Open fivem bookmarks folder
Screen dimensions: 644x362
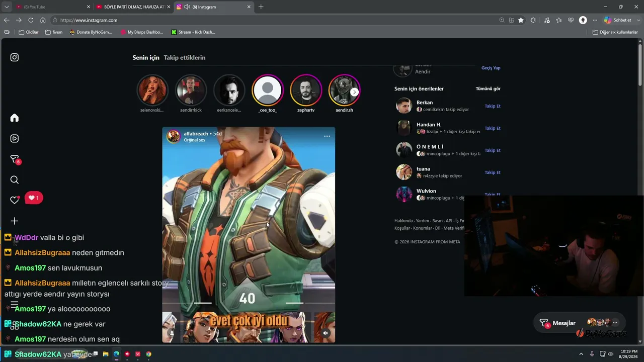(x=54, y=32)
